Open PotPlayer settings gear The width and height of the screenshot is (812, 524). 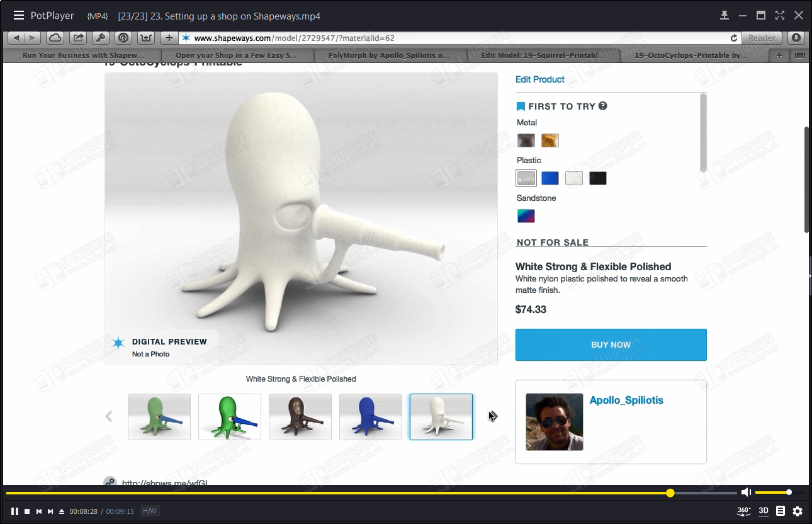[798, 511]
